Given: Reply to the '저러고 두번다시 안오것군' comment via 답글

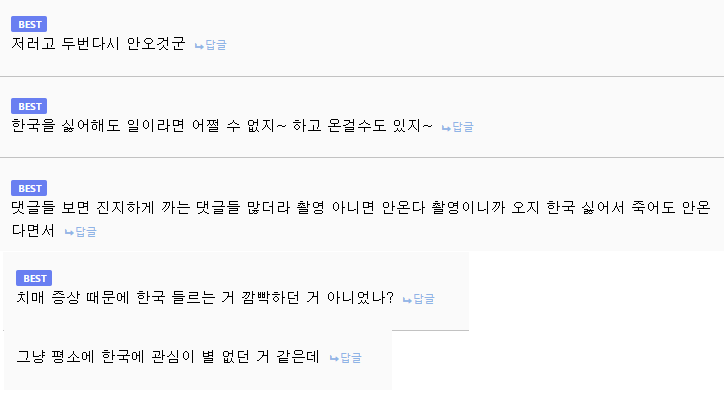Looking at the screenshot, I should coord(215,46).
